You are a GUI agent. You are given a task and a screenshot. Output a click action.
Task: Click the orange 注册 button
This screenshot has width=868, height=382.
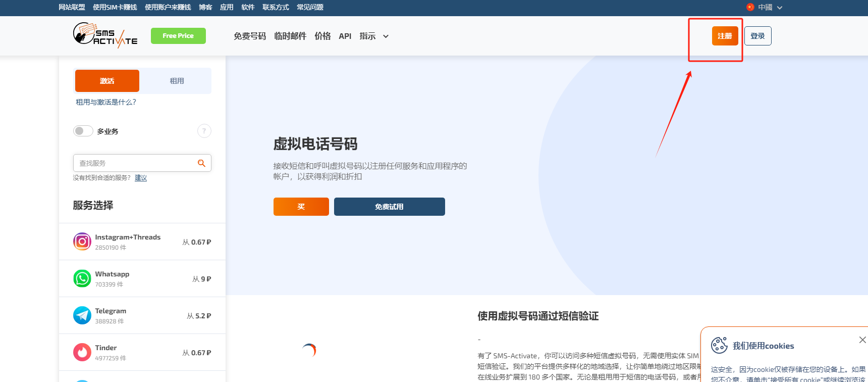[725, 36]
